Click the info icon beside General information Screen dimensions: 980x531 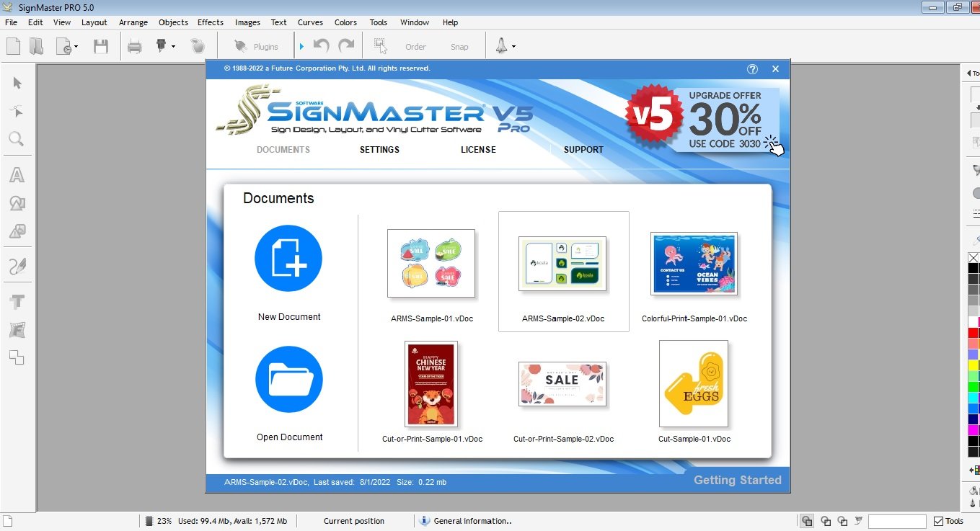coord(425,521)
